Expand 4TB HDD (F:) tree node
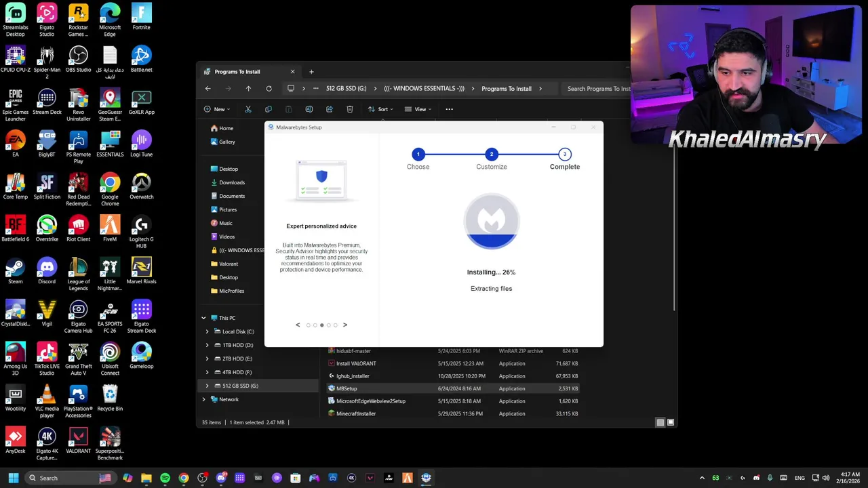Screen dimensions: 868x488 tap(208, 372)
